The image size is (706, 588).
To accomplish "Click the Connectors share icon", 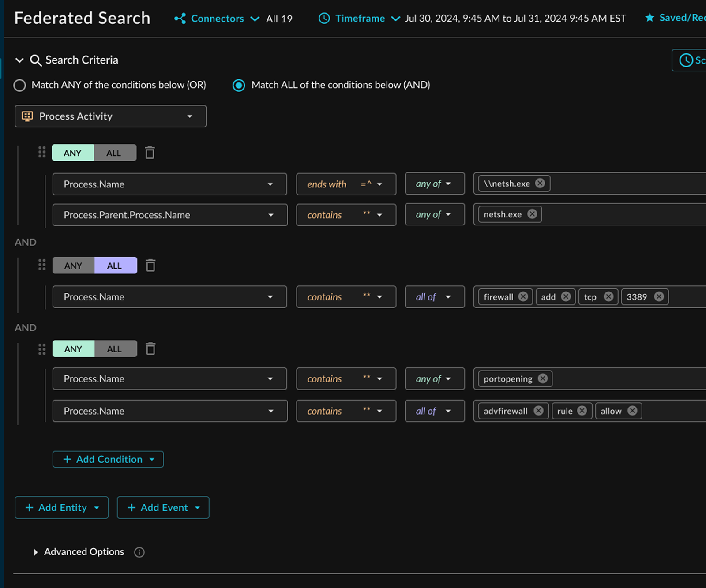I will click(x=180, y=19).
